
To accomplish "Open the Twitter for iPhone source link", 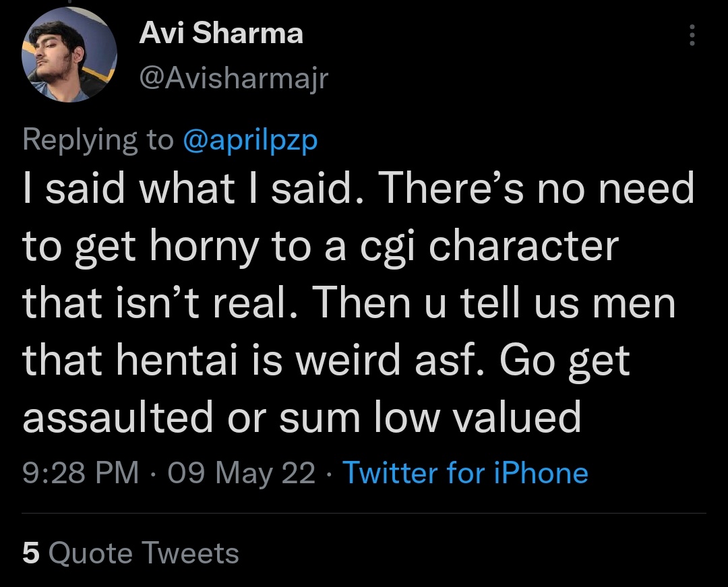I will point(465,473).
